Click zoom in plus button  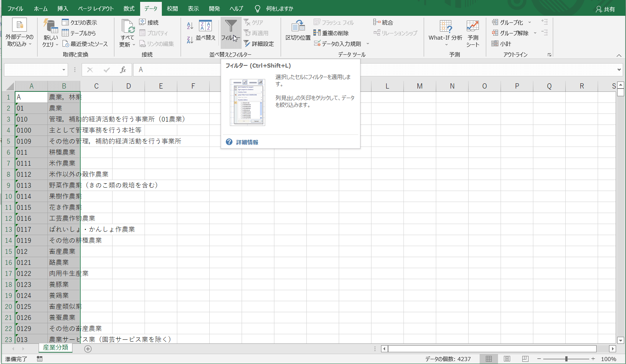593,359
